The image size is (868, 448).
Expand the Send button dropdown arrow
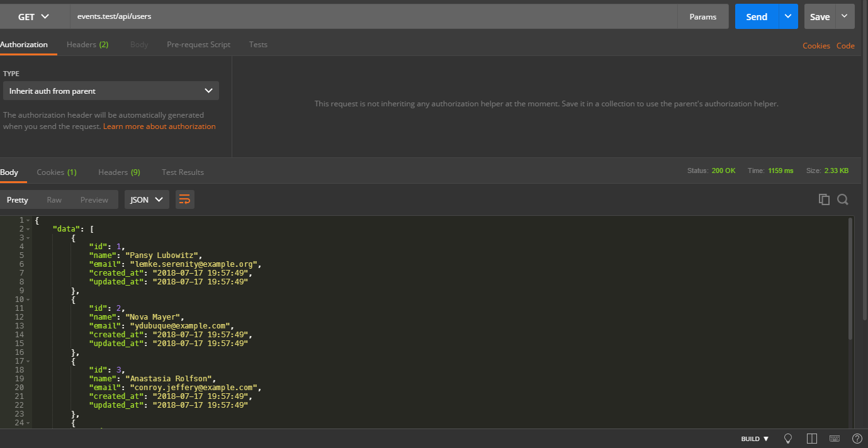[788, 17]
